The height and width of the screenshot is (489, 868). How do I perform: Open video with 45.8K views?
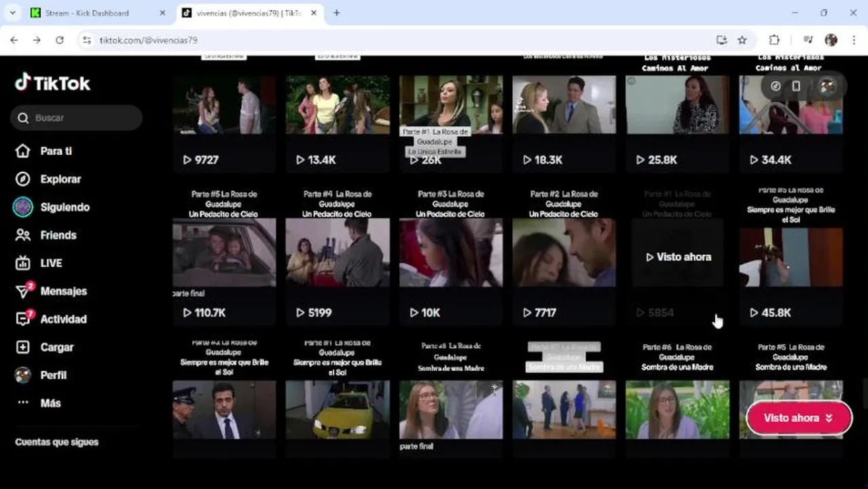pyautogui.click(x=791, y=256)
